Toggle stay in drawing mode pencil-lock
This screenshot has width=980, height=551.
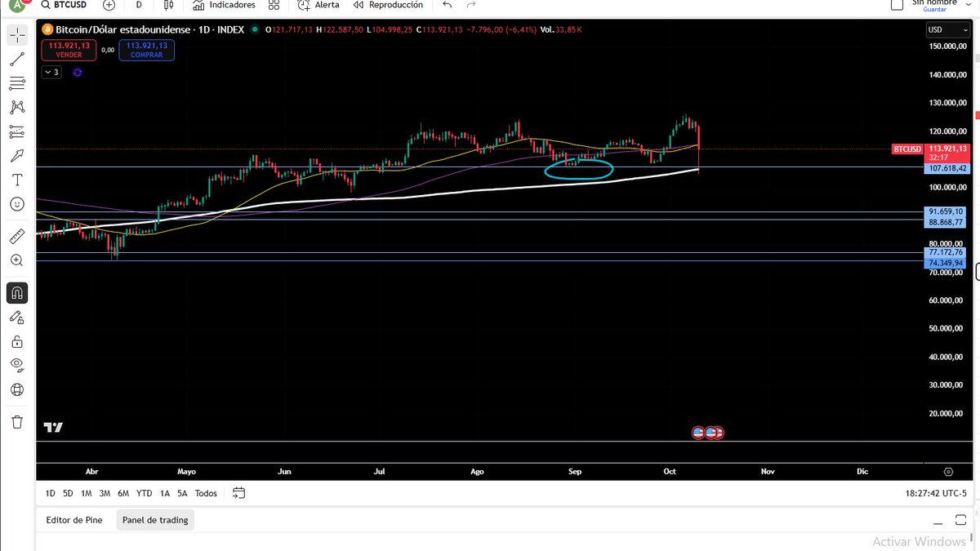pos(17,317)
